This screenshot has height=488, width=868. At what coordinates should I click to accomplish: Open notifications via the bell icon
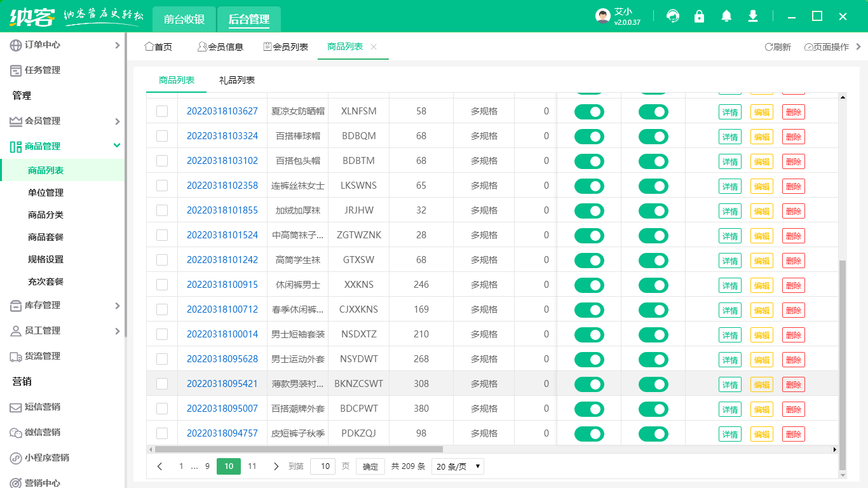(726, 16)
